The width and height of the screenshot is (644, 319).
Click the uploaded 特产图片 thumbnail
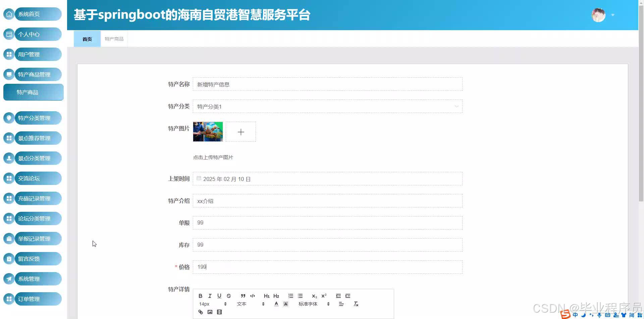pyautogui.click(x=208, y=132)
